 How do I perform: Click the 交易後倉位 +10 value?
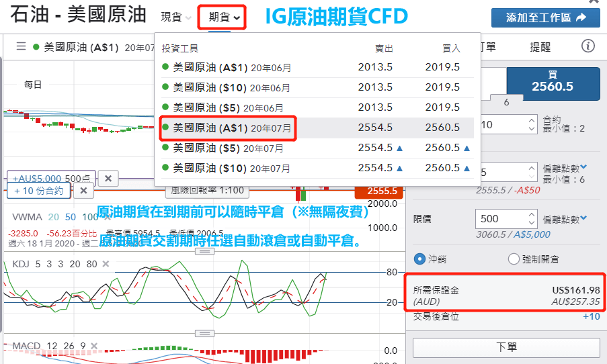(x=591, y=316)
